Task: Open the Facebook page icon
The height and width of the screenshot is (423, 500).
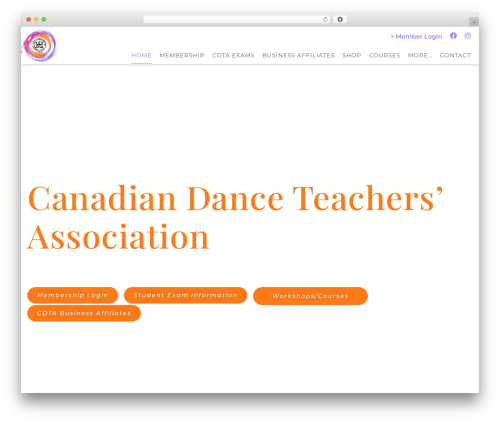Action: 453,36
